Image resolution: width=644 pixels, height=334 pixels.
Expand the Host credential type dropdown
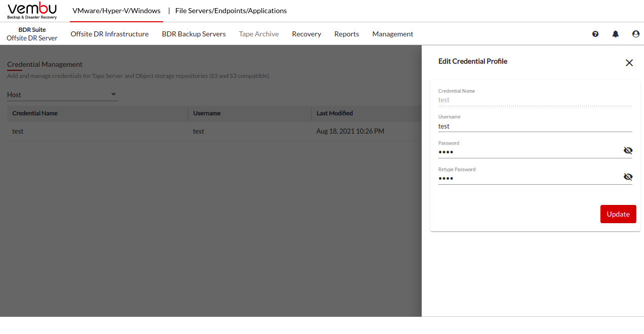[62, 95]
